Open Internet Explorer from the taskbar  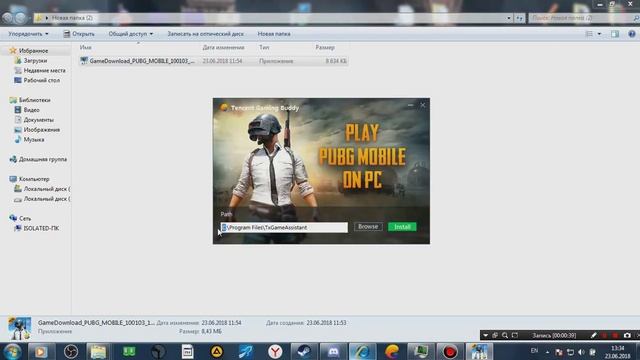tap(362, 351)
